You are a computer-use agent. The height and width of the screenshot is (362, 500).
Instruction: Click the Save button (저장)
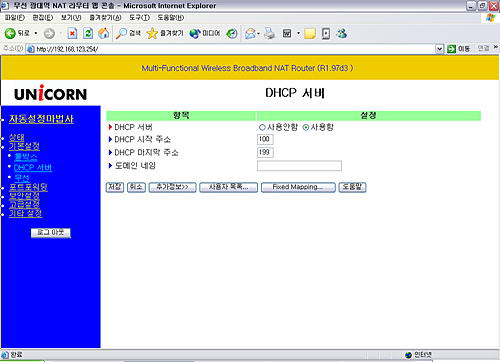115,187
